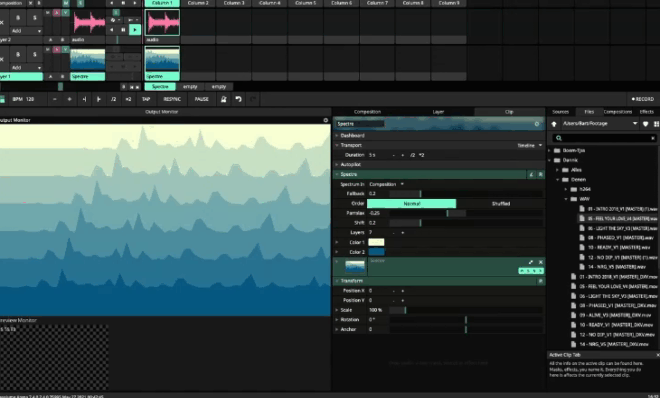Screen dimensions: 660x398
Task: Set Order to Normal
Action: tap(411, 204)
